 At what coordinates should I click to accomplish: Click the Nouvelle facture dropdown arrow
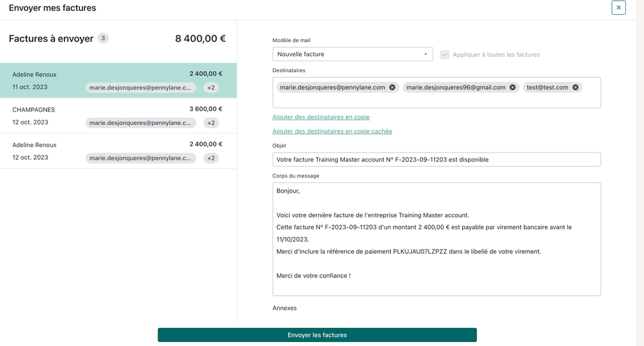[425, 55]
